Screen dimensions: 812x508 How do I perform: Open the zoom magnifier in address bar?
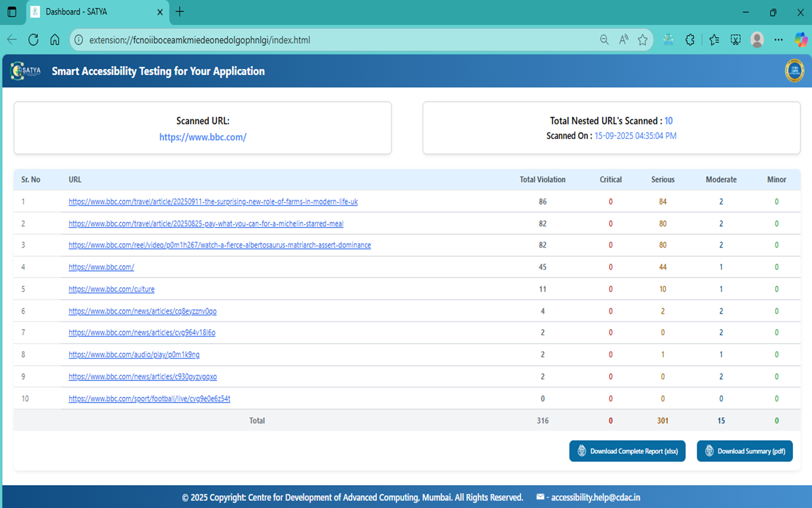click(605, 40)
